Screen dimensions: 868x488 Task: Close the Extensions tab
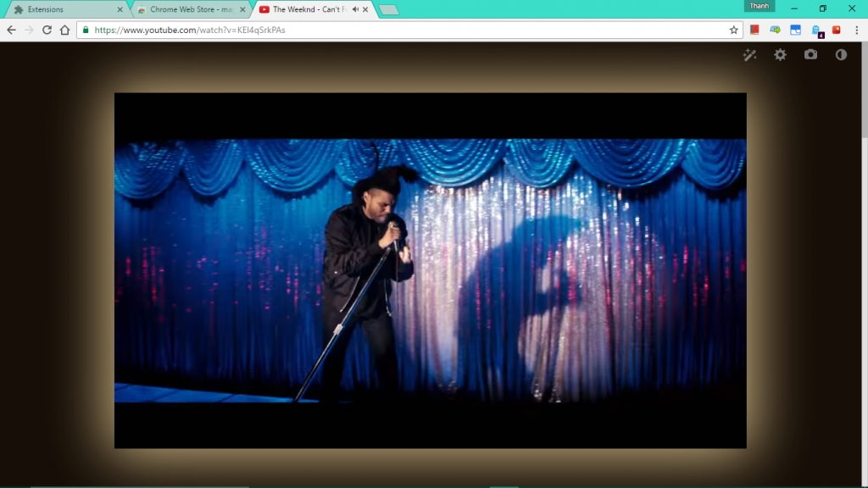coord(120,9)
